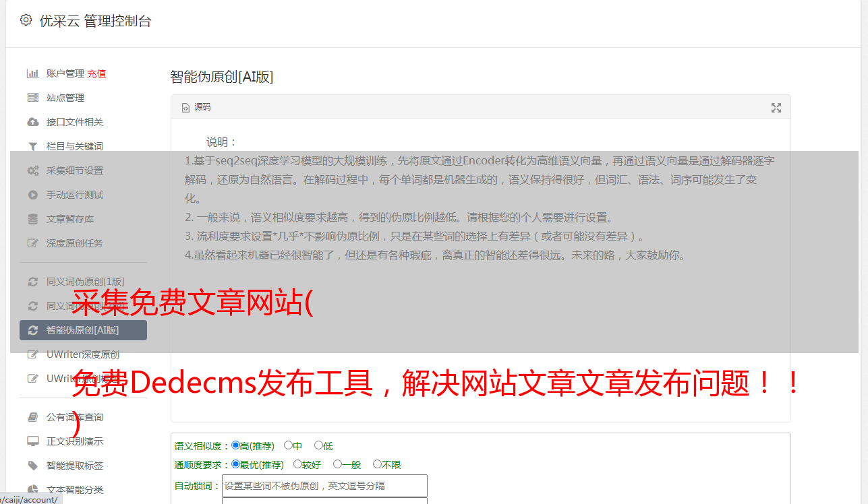Screen dimensions: 868x504
Task: Click the filter icon next to 栏目与关键词
Action: pyautogui.click(x=32, y=146)
